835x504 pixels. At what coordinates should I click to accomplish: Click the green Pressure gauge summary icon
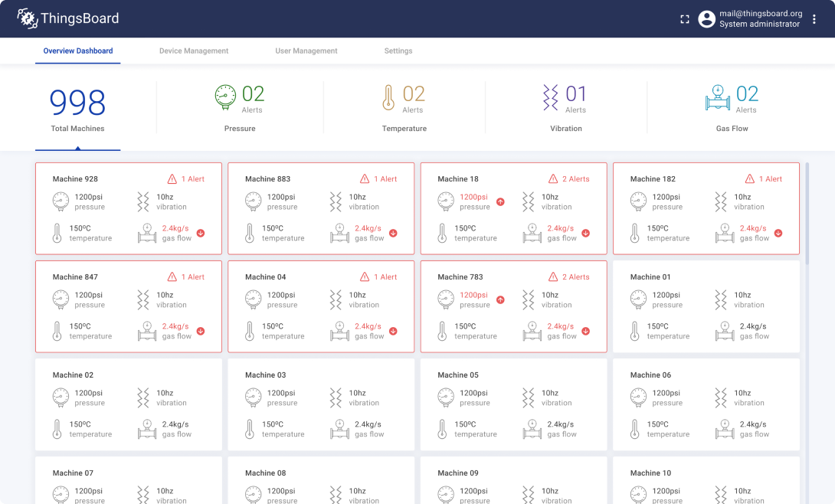[x=225, y=97]
